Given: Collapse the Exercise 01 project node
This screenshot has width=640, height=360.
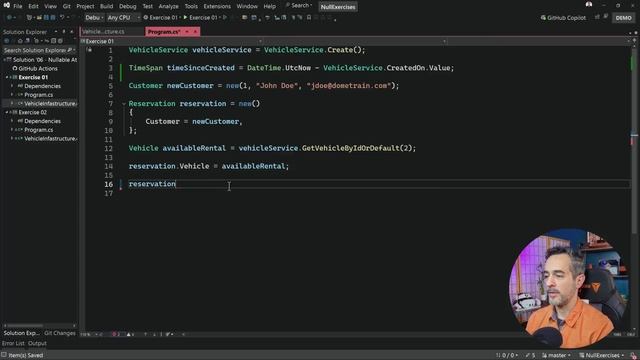Looking at the screenshot, I should 7,77.
